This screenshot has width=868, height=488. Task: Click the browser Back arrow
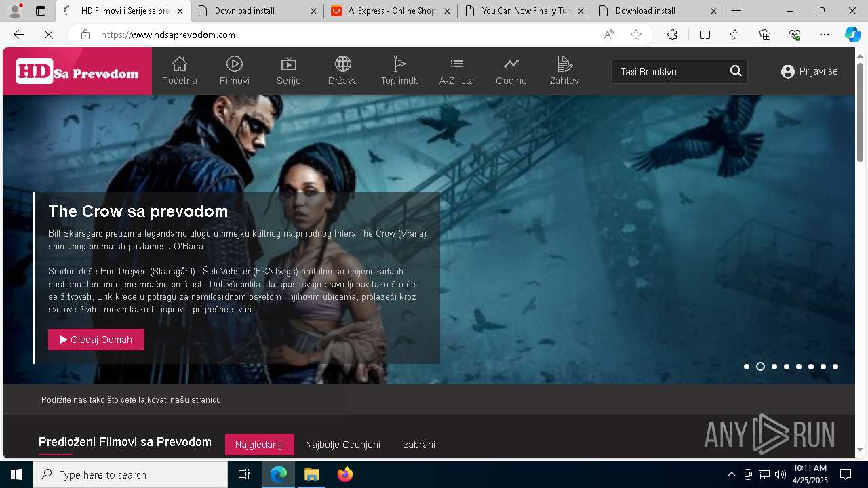click(x=19, y=35)
